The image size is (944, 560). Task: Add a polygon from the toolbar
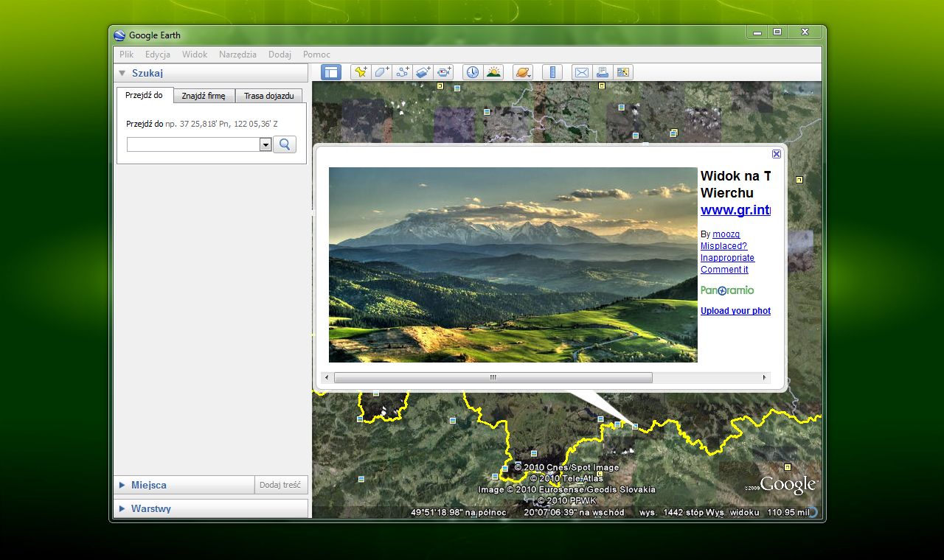[x=381, y=72]
